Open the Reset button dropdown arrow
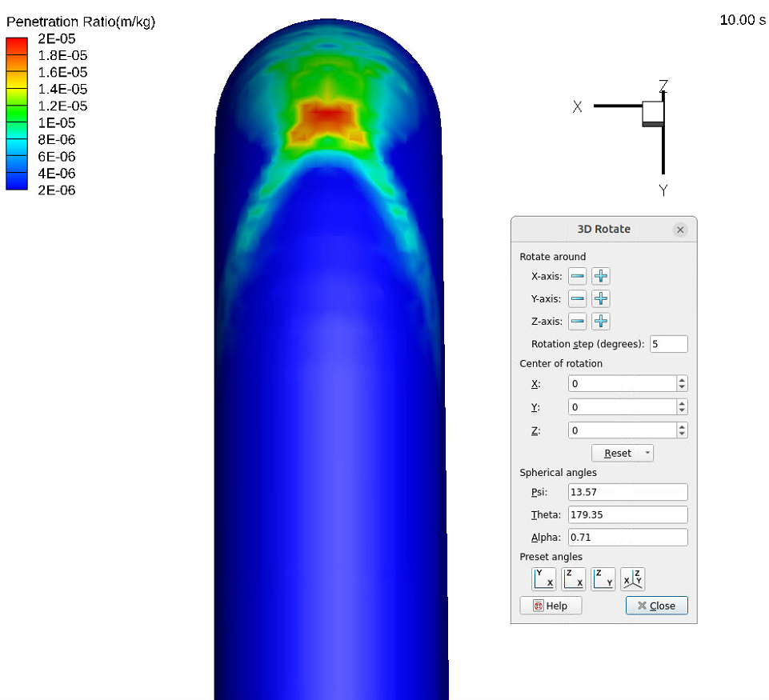 647,454
